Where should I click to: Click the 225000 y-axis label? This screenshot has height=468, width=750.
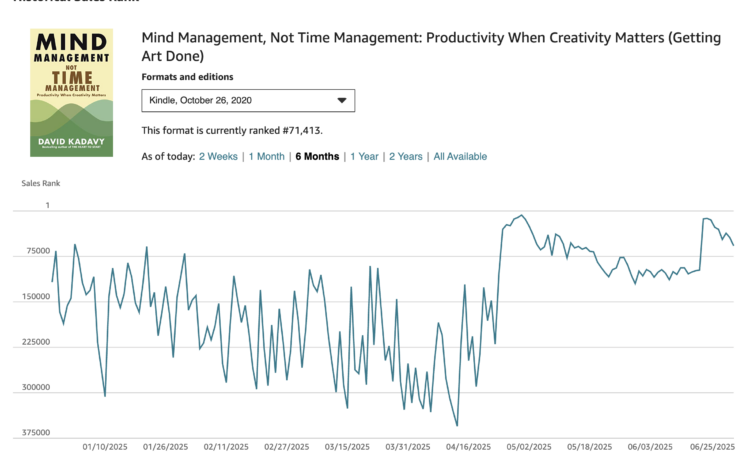[36, 342]
